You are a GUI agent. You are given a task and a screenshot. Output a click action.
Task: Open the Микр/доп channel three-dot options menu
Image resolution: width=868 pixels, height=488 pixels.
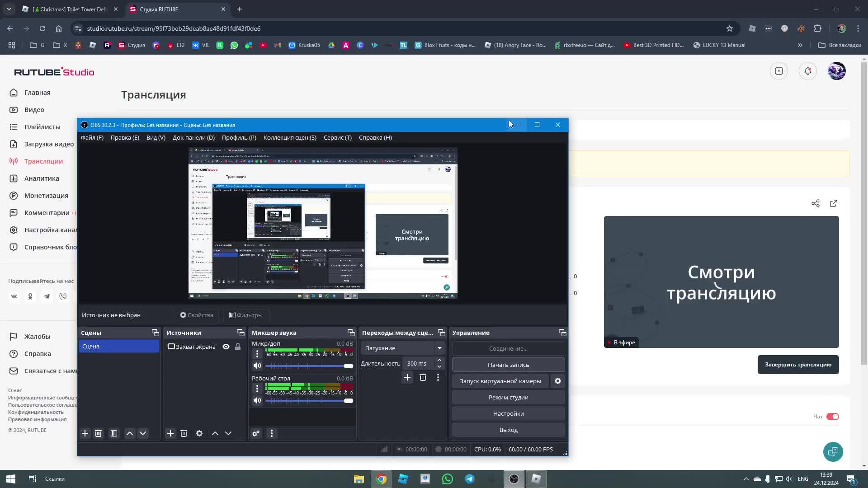click(257, 353)
